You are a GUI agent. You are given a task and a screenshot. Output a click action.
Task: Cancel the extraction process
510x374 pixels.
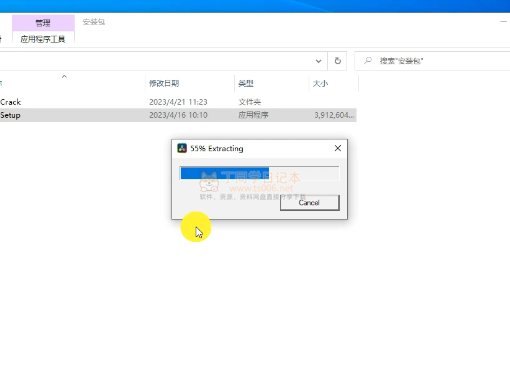[310, 203]
